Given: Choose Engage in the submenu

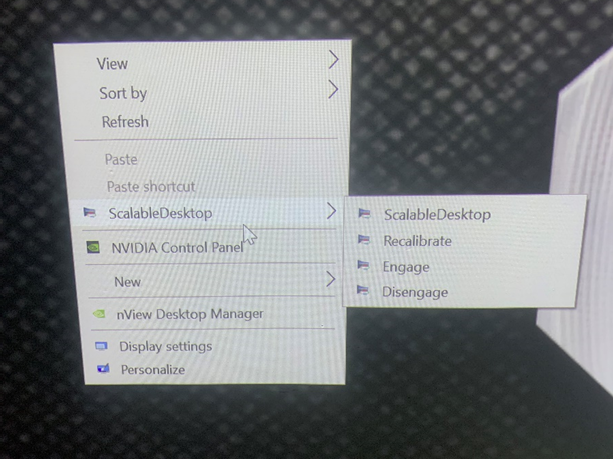Looking at the screenshot, I should [x=406, y=267].
